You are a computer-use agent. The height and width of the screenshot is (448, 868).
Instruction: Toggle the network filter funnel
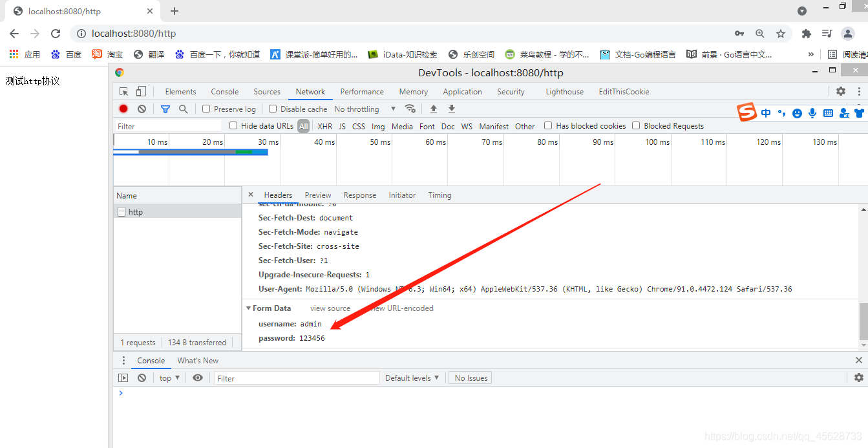pyautogui.click(x=165, y=109)
